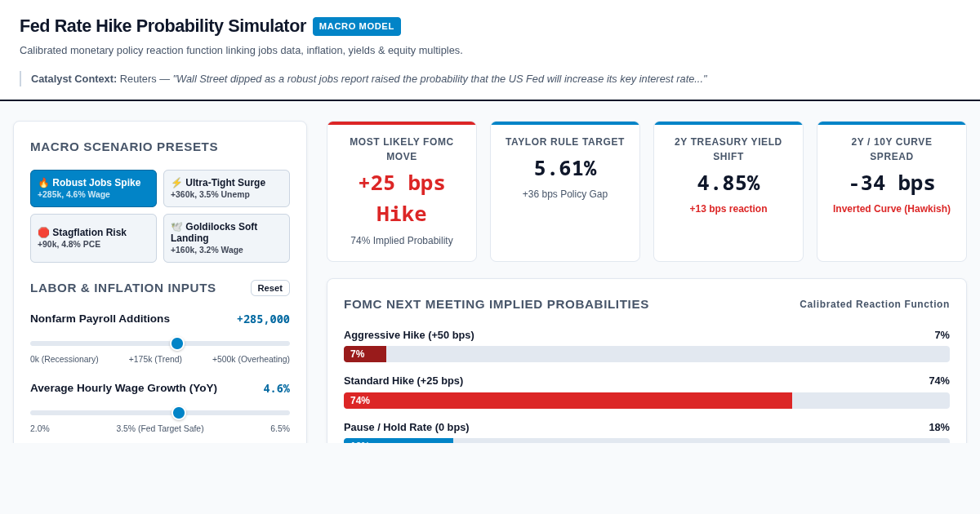Click the 0k (Recessionary) slider label
Screen dimensions: 980x514
[65, 359]
